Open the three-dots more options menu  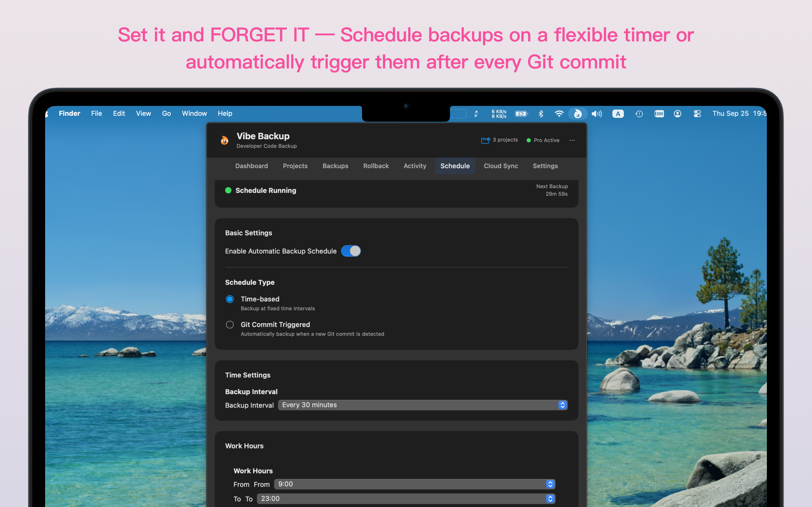point(572,140)
